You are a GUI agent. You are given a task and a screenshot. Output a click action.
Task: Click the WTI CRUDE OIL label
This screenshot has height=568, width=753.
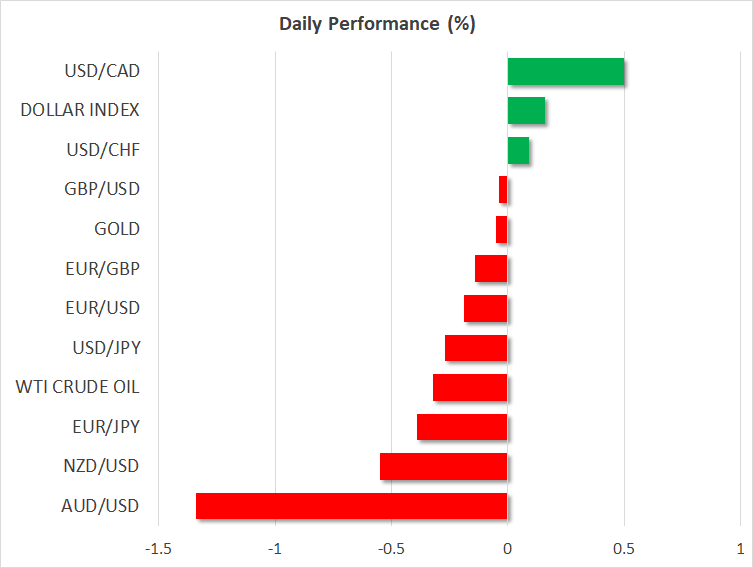78,387
